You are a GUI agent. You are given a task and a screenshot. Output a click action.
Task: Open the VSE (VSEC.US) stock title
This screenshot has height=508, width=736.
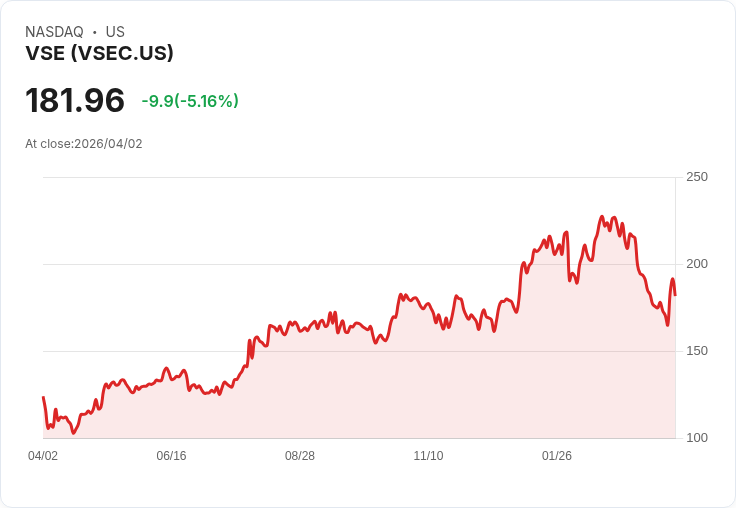(x=99, y=54)
